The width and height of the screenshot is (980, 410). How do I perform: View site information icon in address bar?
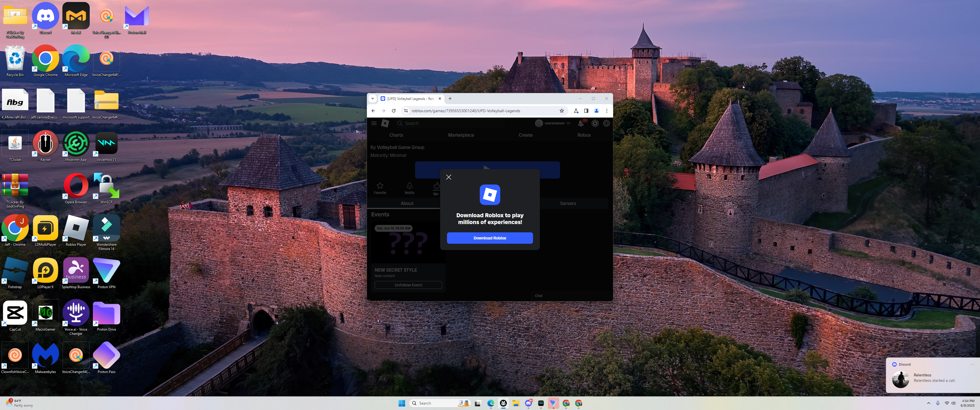point(406,111)
